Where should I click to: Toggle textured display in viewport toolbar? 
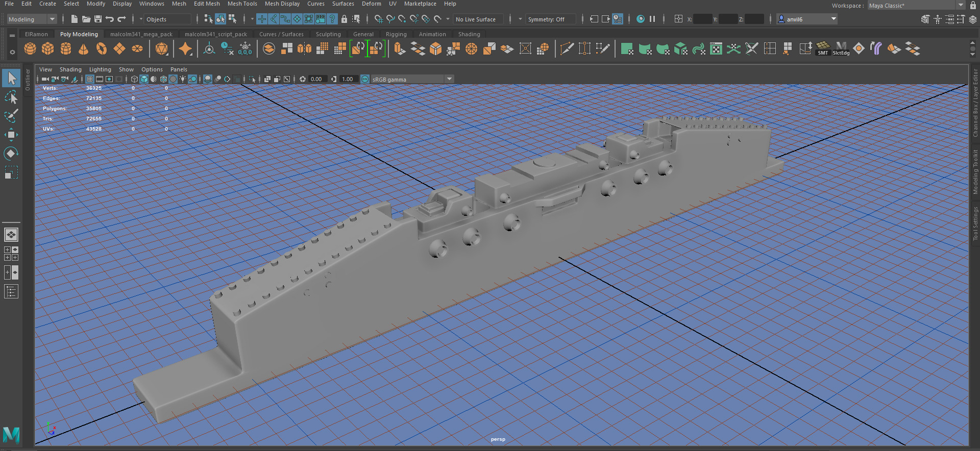173,79
